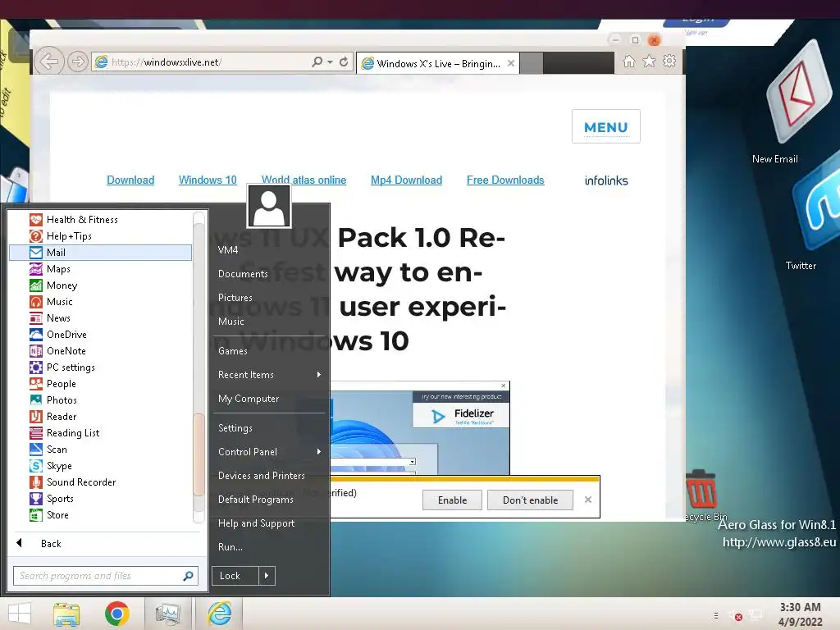Open the Health & Fitness app icon

(36, 220)
